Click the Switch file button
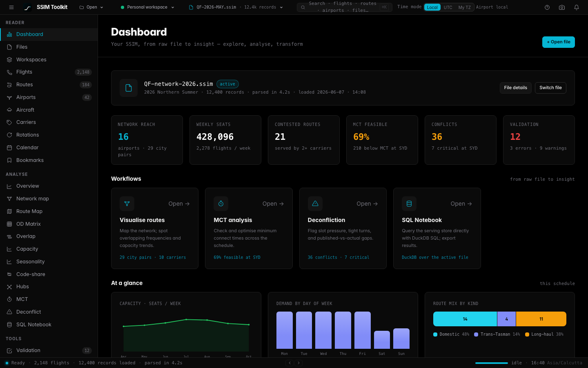This screenshot has height=368, width=588. pos(550,88)
